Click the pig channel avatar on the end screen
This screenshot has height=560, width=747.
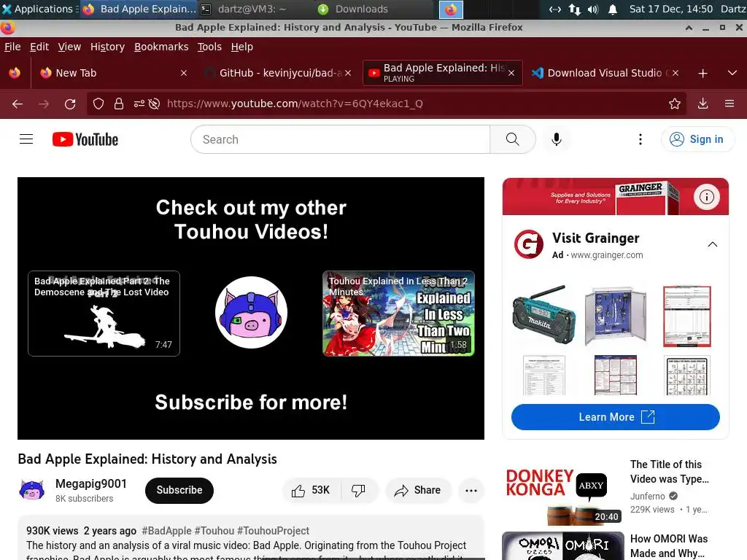(251, 312)
